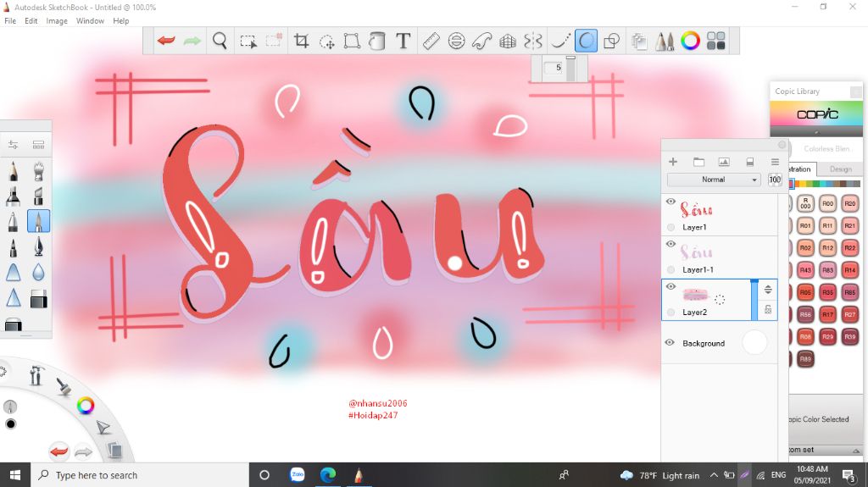Open the lagoon color wheel

pyautogui.click(x=86, y=406)
